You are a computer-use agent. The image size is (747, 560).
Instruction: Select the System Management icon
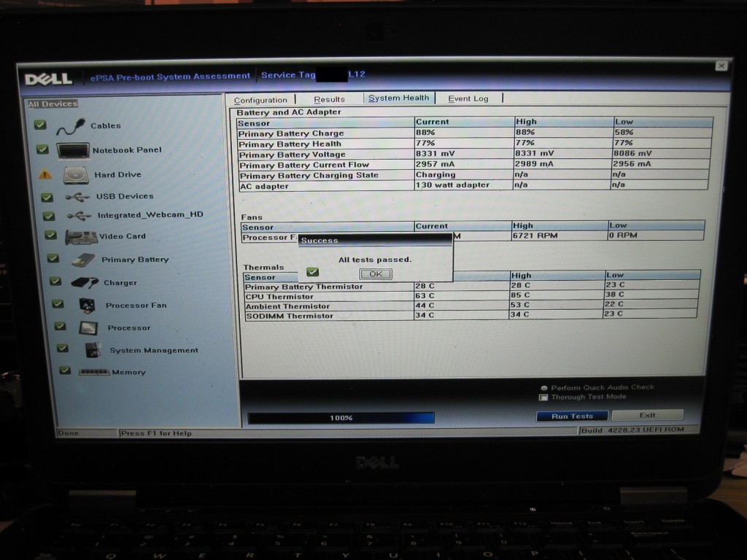pyautogui.click(x=93, y=350)
